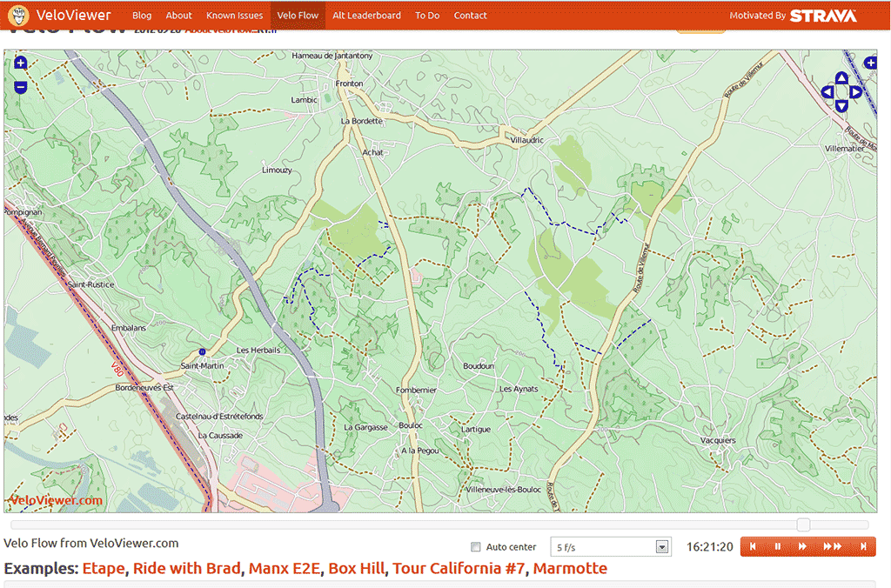Zoom out the map with minus icon

tap(21, 87)
